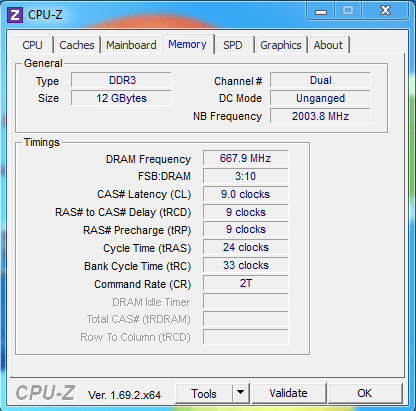Viewport: 416px width, 411px height.
Task: Click the Validate button
Action: click(289, 393)
